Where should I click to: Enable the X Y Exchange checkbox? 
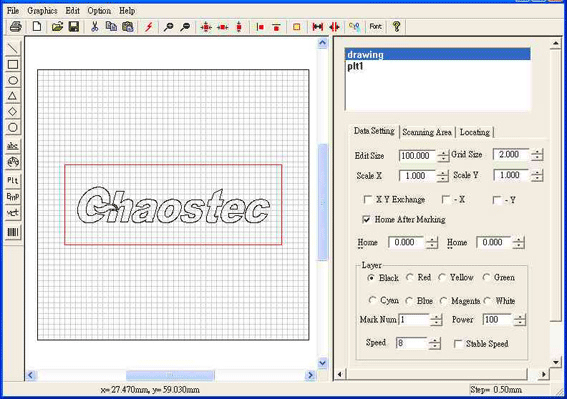[x=368, y=200]
